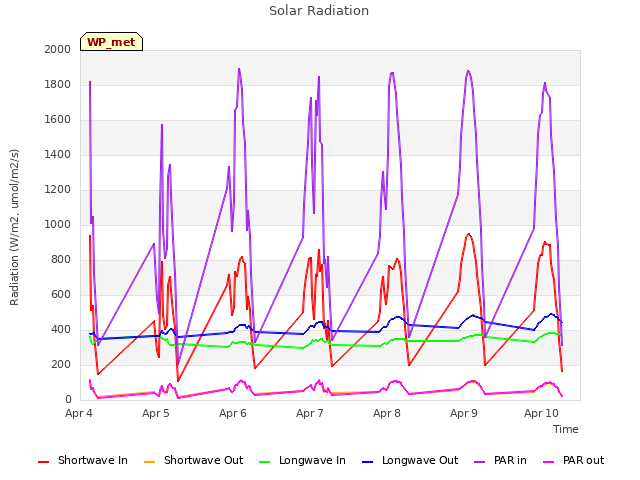Click the 1400 y-axis tick label
This screenshot has width=640, height=480.
[x=58, y=154]
